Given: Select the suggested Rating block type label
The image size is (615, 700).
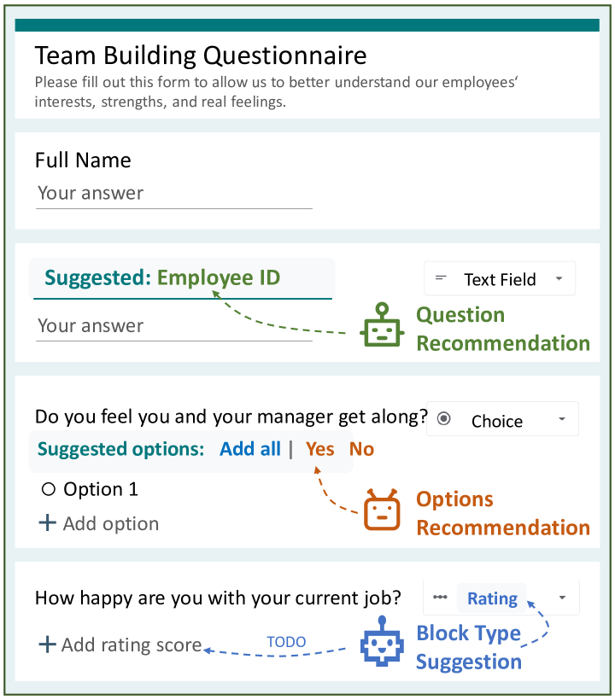Looking at the screenshot, I should tap(492, 598).
